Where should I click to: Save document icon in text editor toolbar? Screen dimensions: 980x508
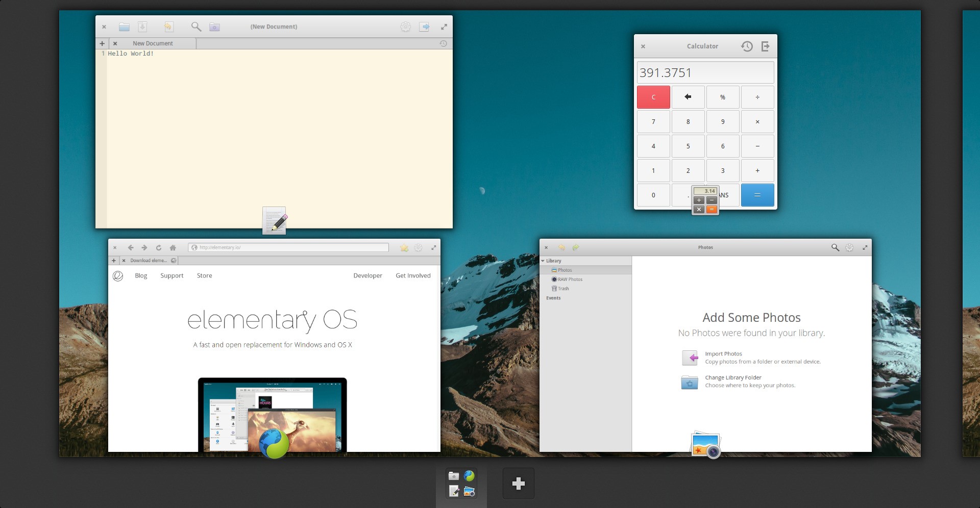point(142,27)
